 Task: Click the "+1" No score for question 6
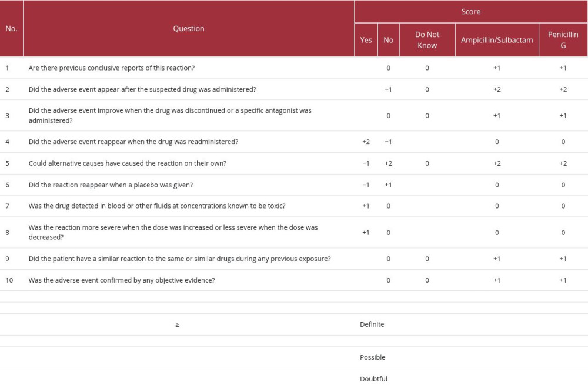[389, 185]
